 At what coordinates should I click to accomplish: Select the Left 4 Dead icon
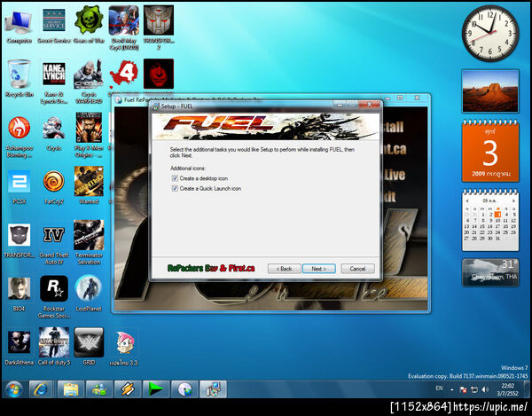tap(124, 75)
